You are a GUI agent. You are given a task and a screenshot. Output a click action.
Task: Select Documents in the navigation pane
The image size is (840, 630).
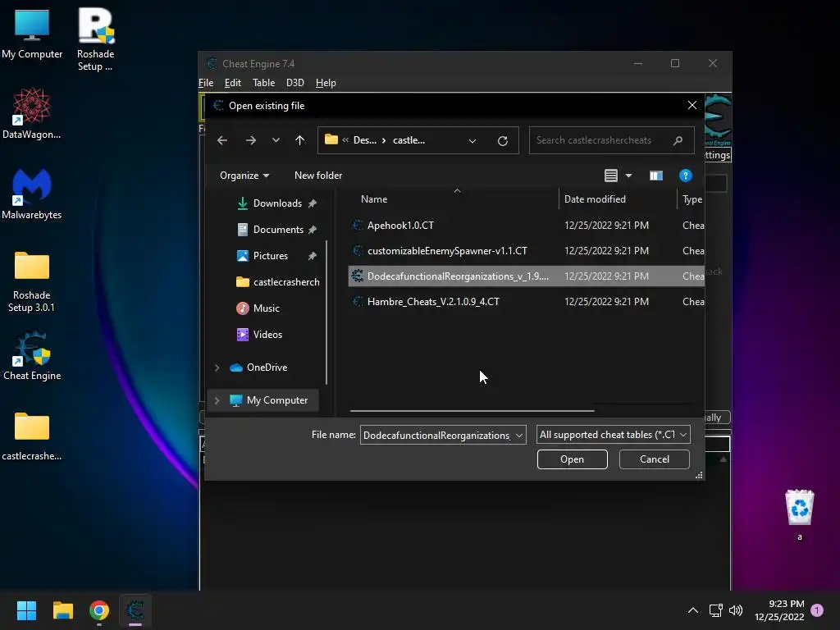coord(277,230)
